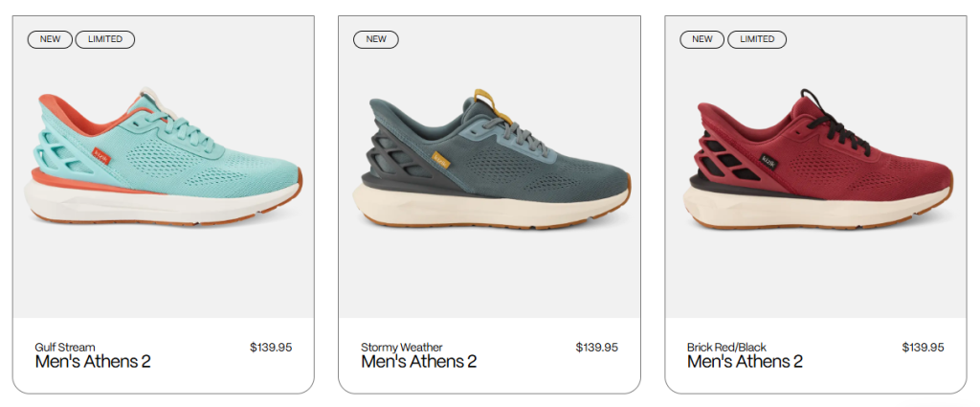Click the LIMITED badge on Gulf Stream card
Image resolution: width=980 pixels, height=407 pixels.
pyautogui.click(x=104, y=39)
